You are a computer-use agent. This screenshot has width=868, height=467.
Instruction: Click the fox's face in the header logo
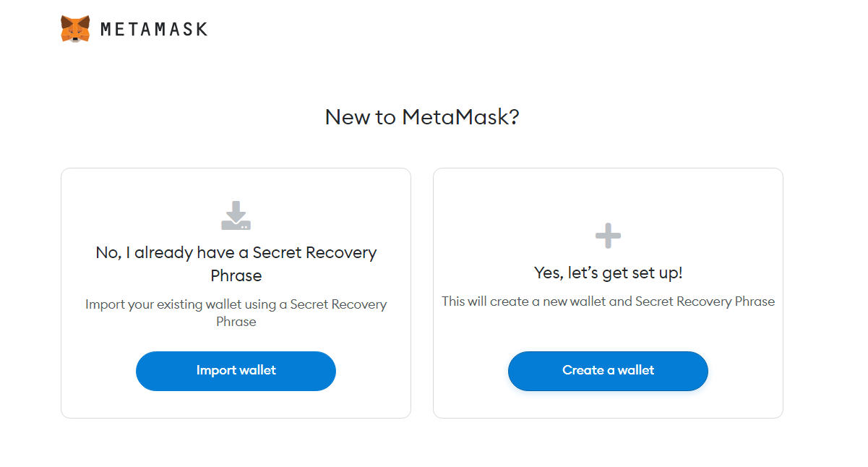(75, 31)
